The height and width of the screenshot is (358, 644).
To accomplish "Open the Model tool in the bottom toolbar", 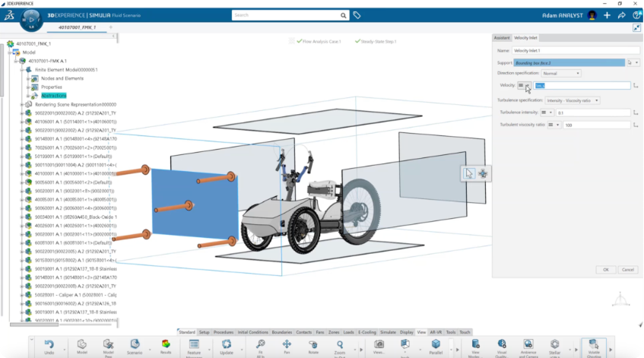I will pyautogui.click(x=81, y=344).
